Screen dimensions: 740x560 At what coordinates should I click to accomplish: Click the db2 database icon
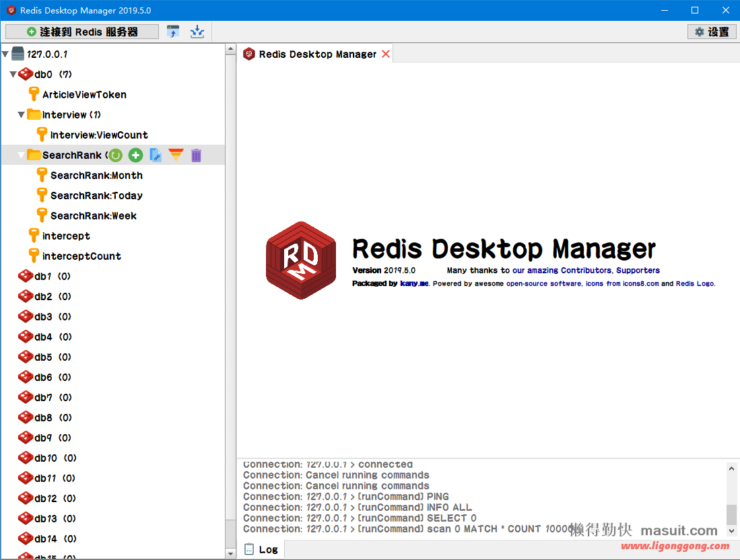click(x=26, y=296)
